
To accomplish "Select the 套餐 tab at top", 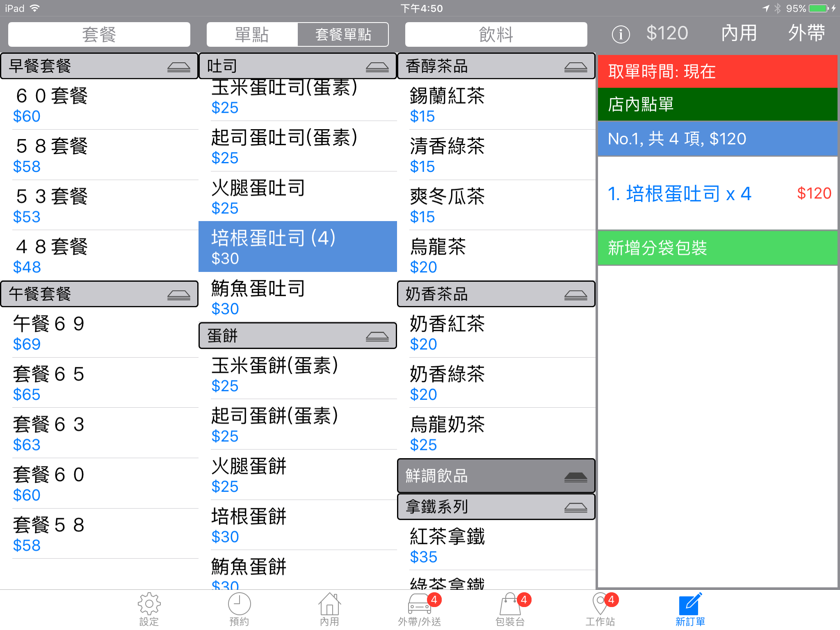I will [x=99, y=34].
